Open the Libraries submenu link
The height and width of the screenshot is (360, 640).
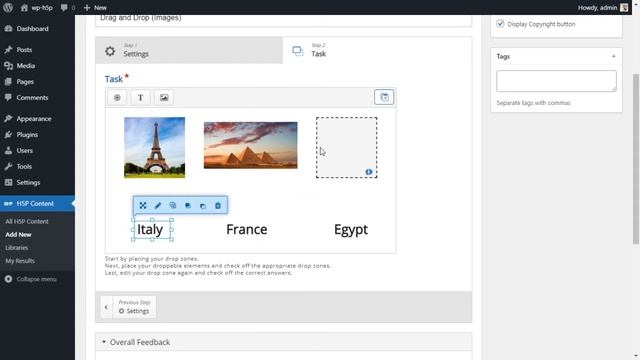tap(17, 247)
